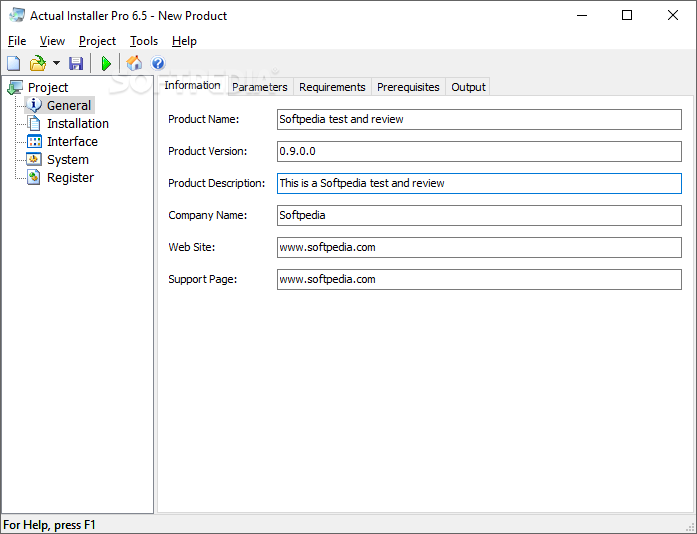Go to the Register section in project tree
Image resolution: width=697 pixels, height=534 pixels.
[x=70, y=177]
